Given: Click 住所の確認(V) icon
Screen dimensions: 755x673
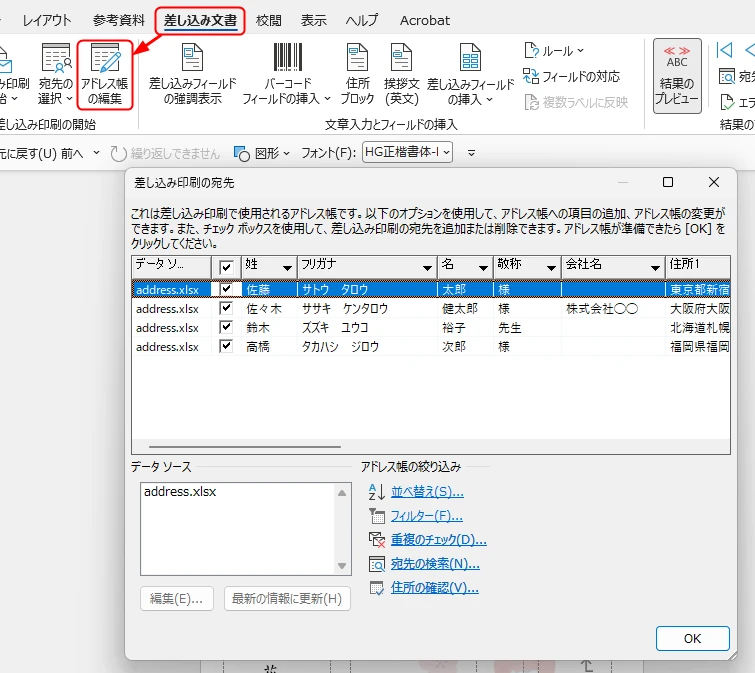Looking at the screenshot, I should pos(377,588).
